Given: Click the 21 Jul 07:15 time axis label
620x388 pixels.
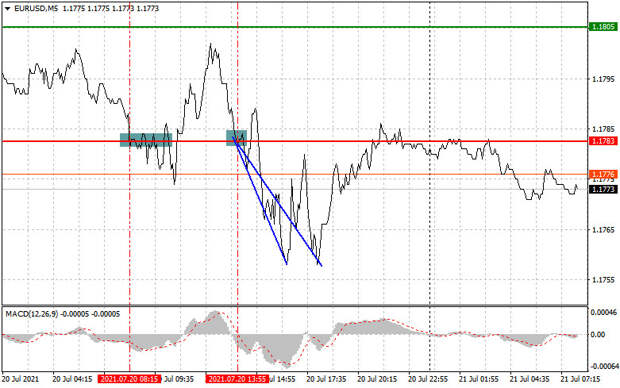Looking at the screenshot, I should (580, 379).
